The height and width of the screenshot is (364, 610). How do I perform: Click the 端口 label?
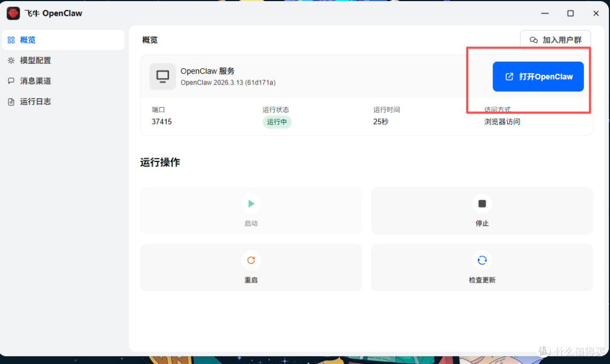[158, 109]
